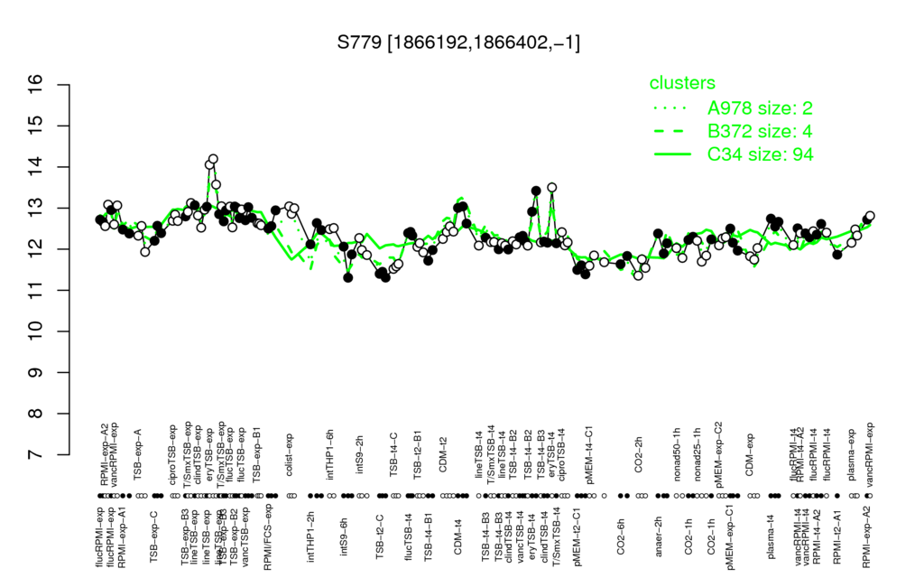The height and width of the screenshot is (578, 924).
Task: Click x-axis label colist-exp
Action: [x=290, y=455]
